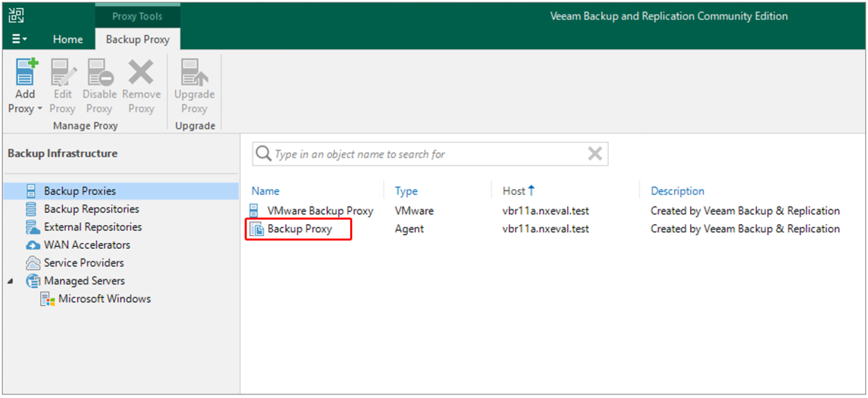Select the Backup Proxy ribbon tab
Image resolution: width=868 pixels, height=398 pixels.
(x=137, y=39)
